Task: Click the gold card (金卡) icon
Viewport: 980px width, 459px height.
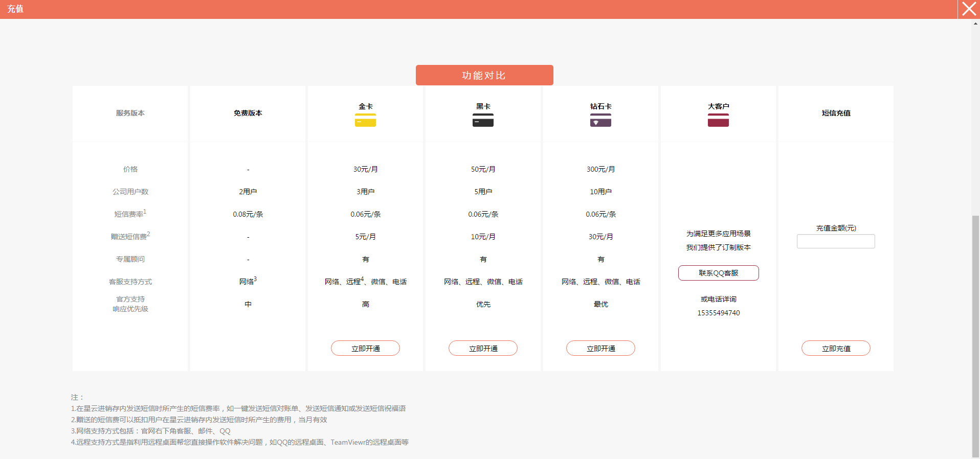Action: (365, 120)
